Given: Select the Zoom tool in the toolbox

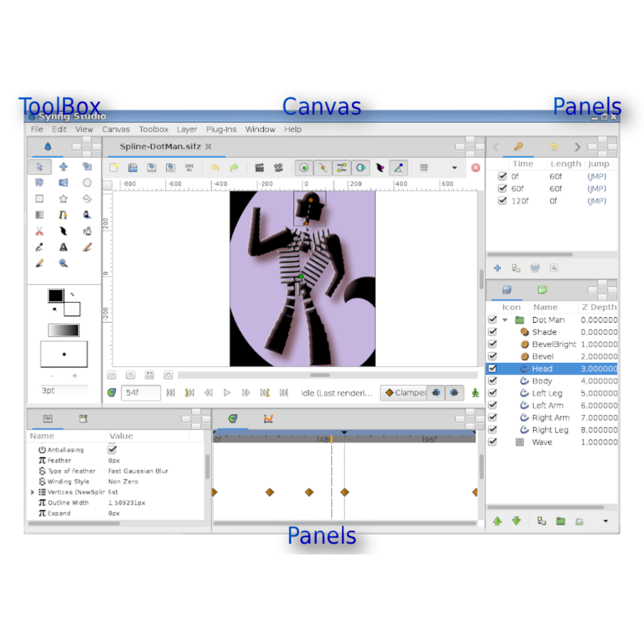Looking at the screenshot, I should pos(63,263).
